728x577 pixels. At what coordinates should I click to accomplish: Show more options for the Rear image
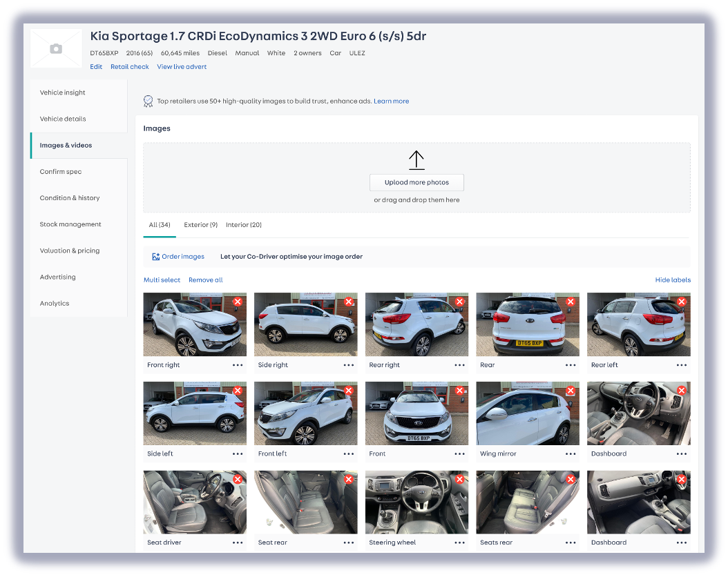[571, 365]
